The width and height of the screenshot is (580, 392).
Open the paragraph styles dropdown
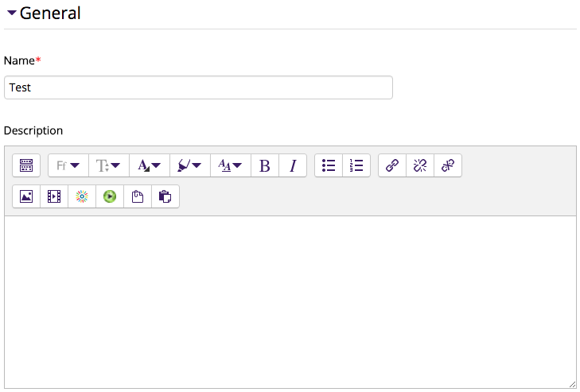pos(231,165)
